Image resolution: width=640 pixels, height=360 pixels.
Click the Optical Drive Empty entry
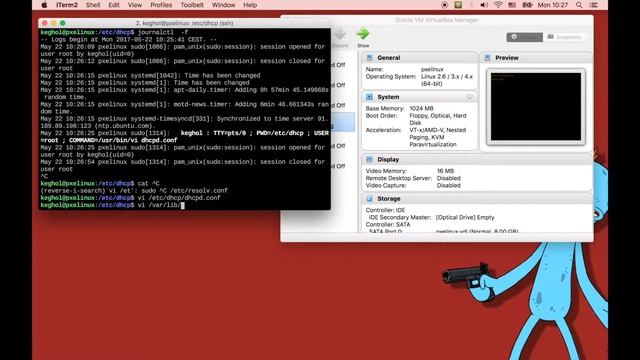[465, 218]
